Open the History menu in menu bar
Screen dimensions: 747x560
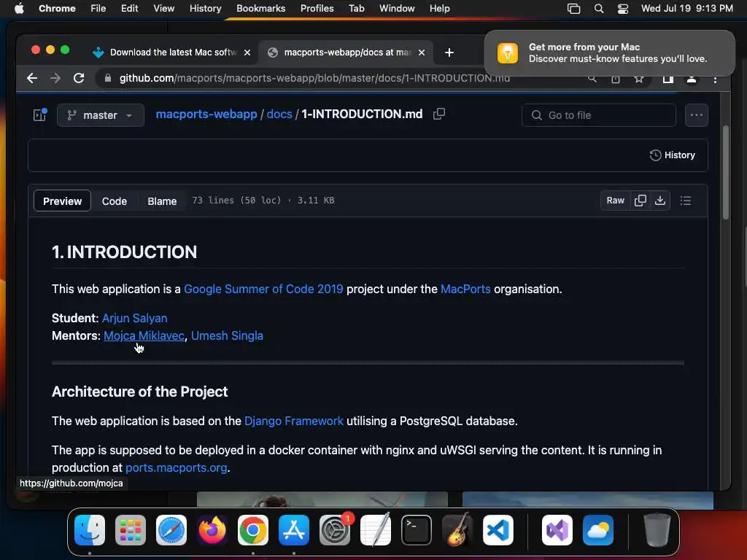point(205,9)
